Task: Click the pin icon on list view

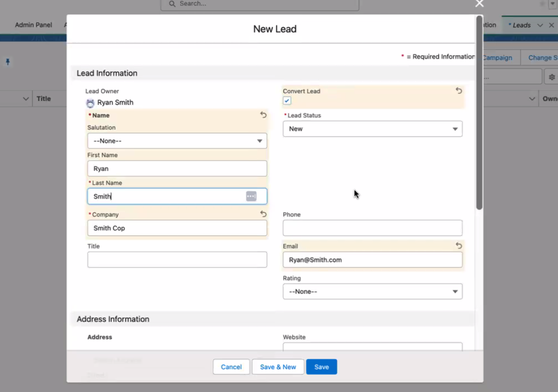Action: 8,62
